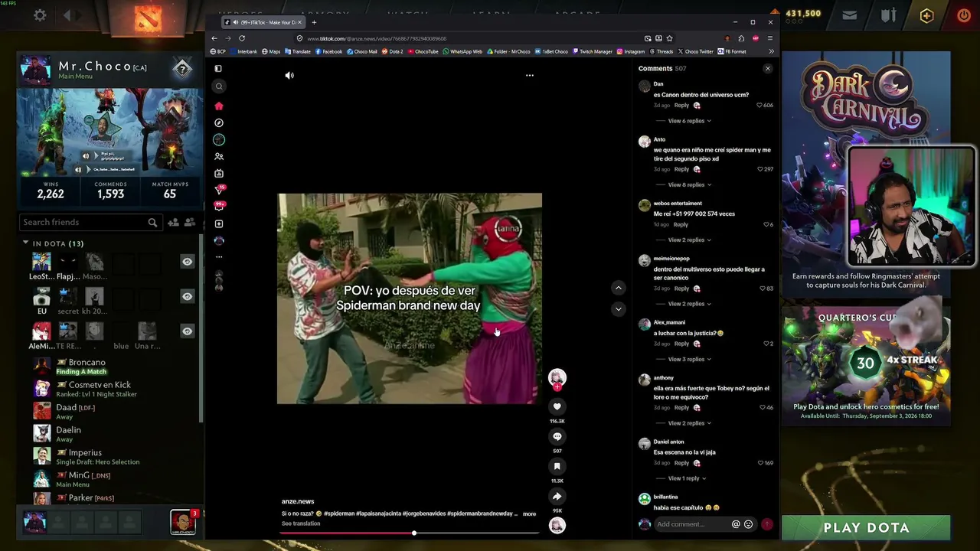Click the add friend icon in Dota
Viewport: 980px width, 551px height.
173,222
